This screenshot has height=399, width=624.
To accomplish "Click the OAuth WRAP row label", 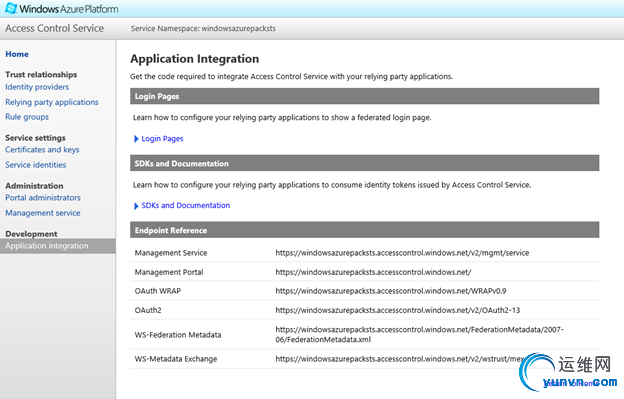I will (x=158, y=291).
